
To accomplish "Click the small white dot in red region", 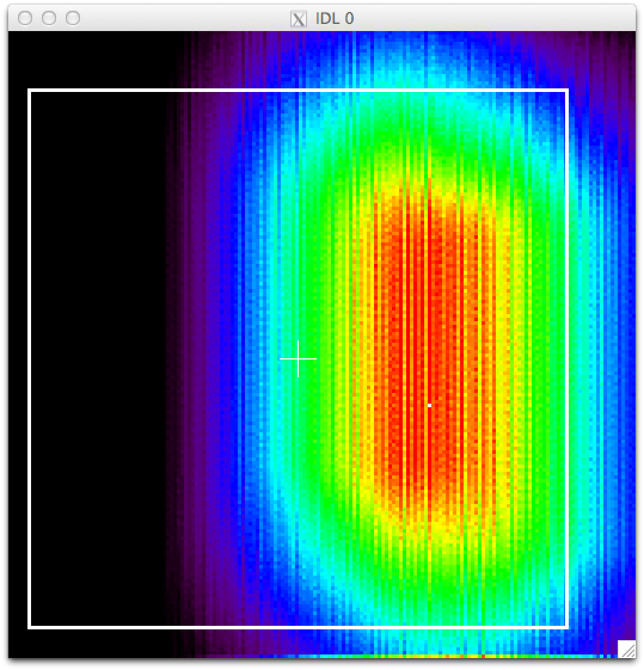I will point(430,405).
